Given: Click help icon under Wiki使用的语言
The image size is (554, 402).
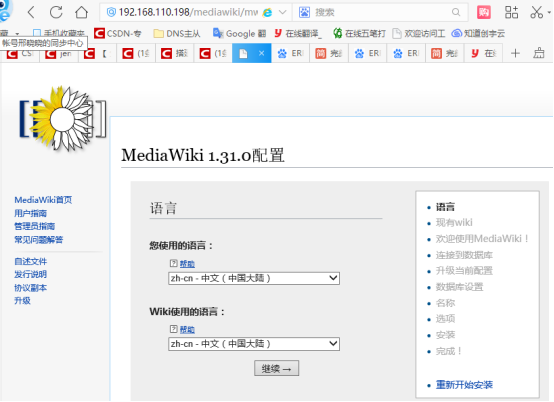Looking at the screenshot, I should 173,329.
